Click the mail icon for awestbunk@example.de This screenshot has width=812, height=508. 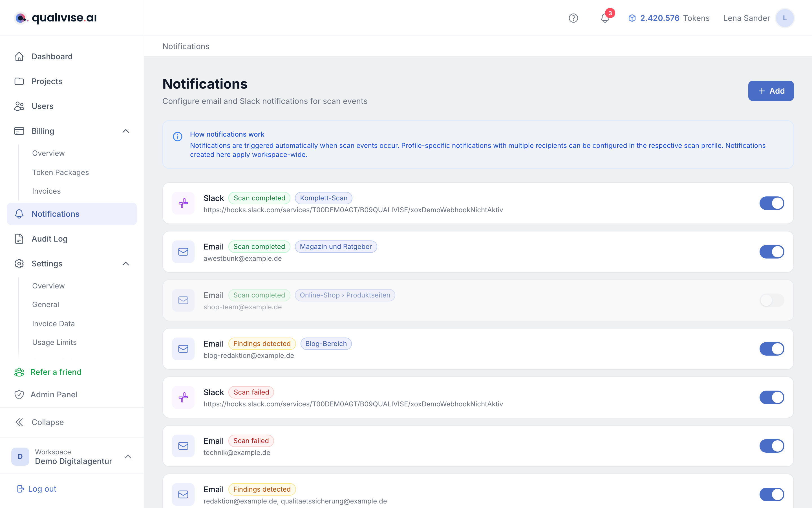(x=183, y=252)
